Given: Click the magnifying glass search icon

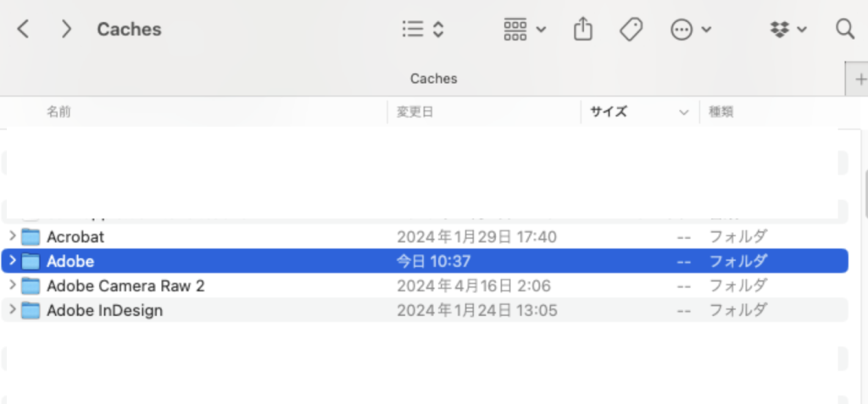Looking at the screenshot, I should click(x=844, y=30).
